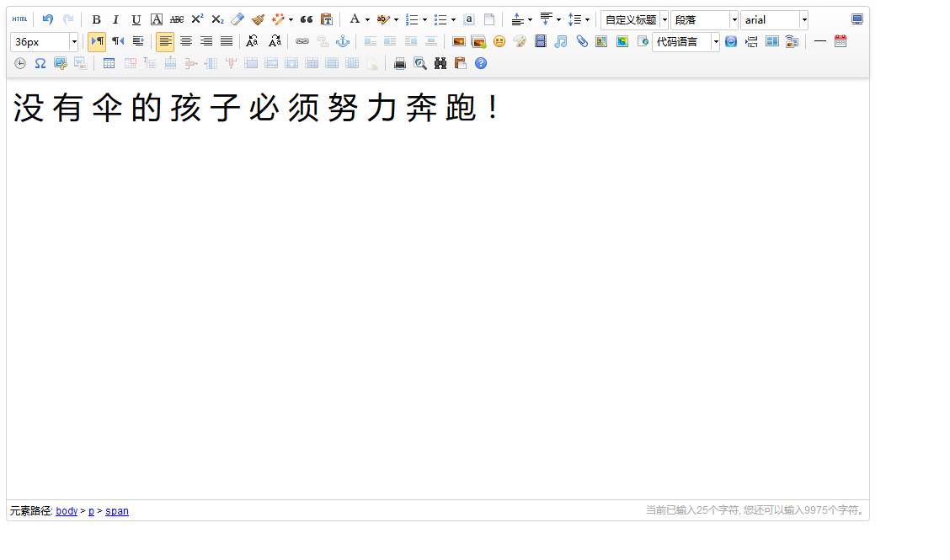
Task: Toggle bold formatting
Action: tap(96, 19)
